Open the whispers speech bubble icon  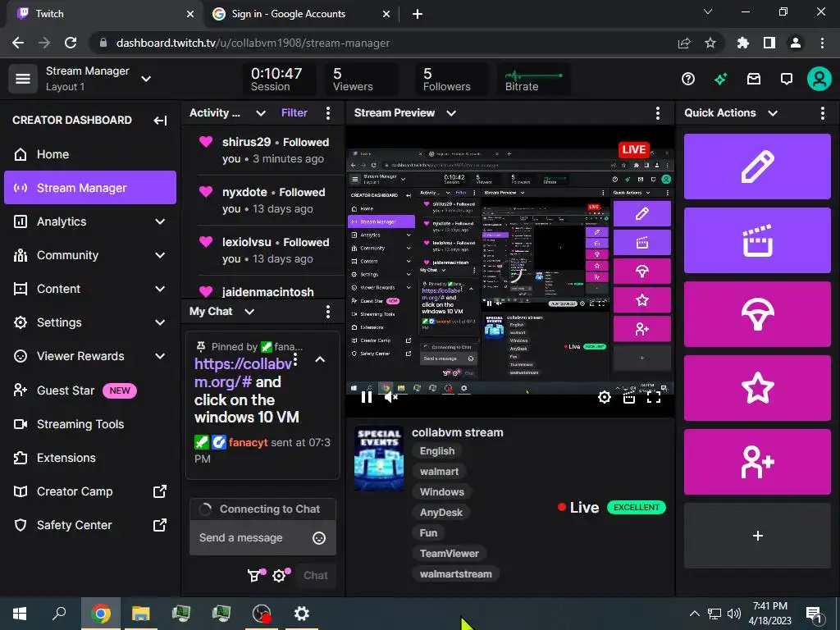click(787, 80)
